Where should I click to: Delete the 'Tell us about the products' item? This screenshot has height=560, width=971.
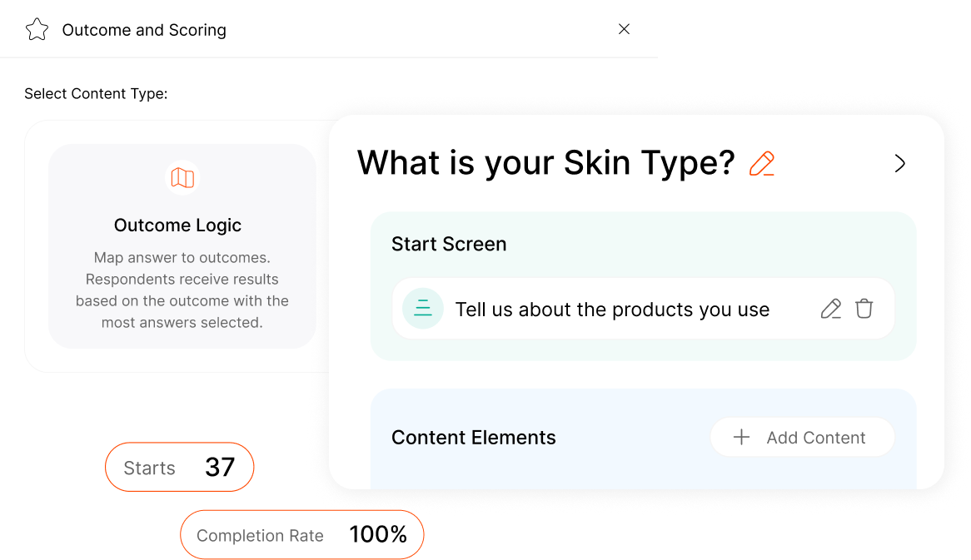click(864, 309)
